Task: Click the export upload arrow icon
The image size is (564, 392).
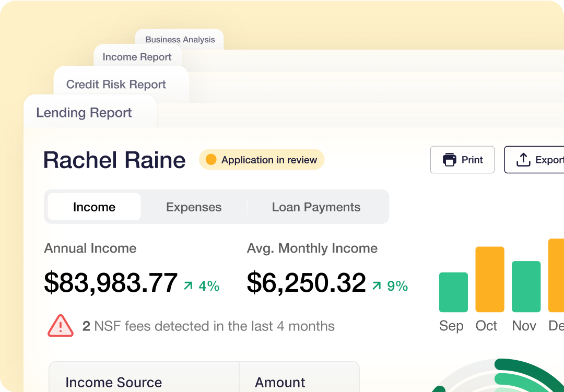Action: 523,160
